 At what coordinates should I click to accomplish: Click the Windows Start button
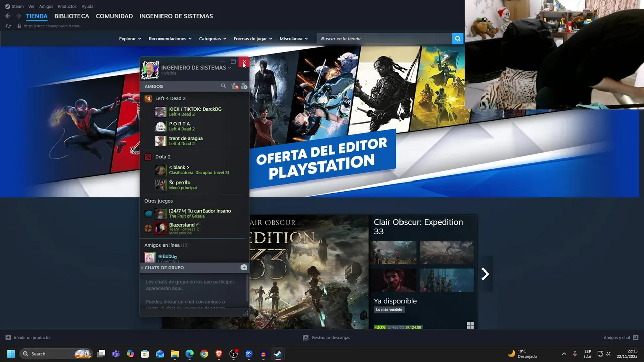[11, 354]
